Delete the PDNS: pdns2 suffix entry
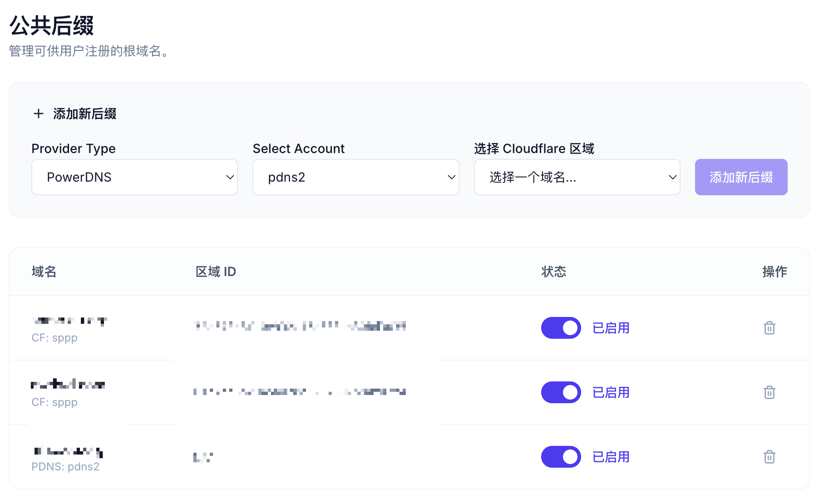 pos(769,457)
